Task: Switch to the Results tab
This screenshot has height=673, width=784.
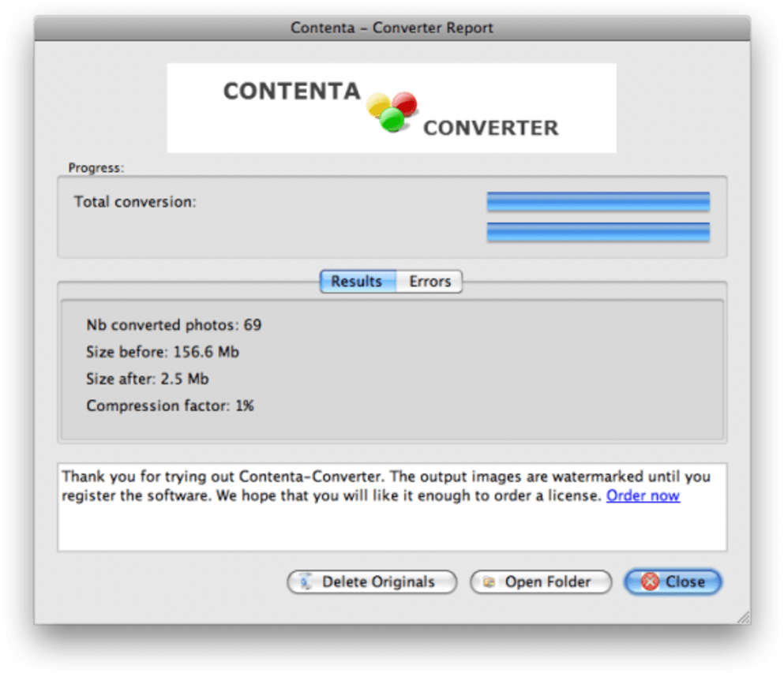Action: 357,282
